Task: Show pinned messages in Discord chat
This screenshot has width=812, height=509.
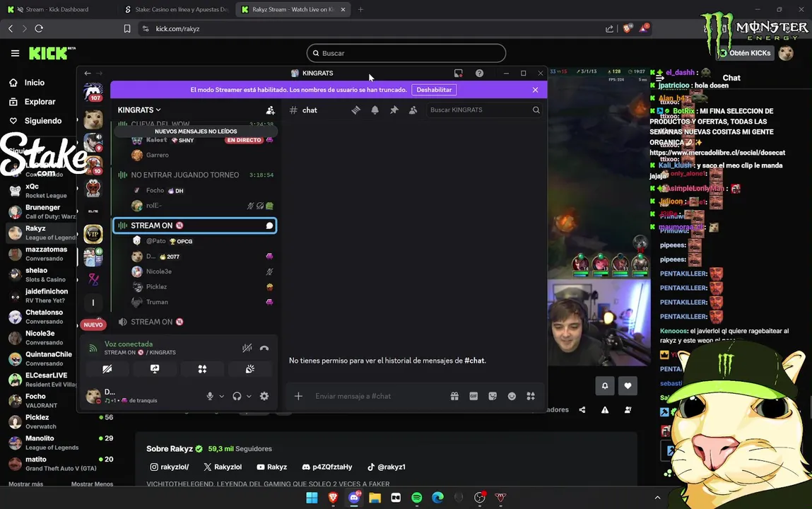Action: (x=394, y=110)
